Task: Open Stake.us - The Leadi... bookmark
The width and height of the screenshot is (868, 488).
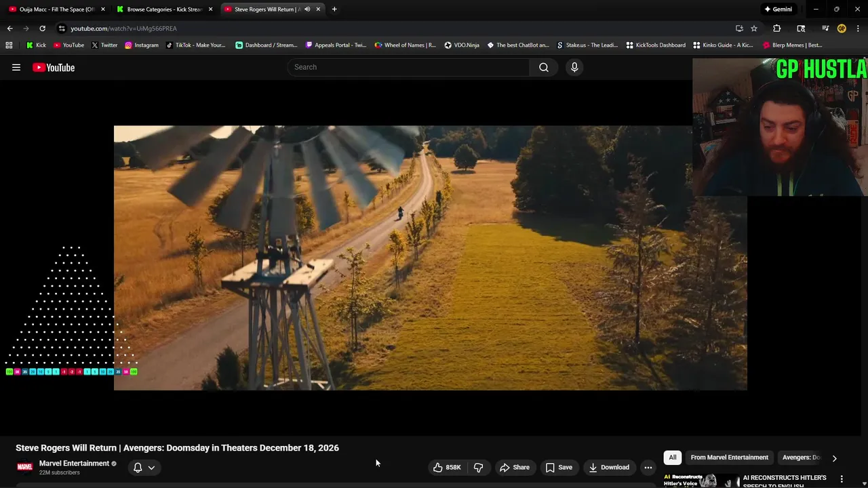Action: [x=587, y=45]
